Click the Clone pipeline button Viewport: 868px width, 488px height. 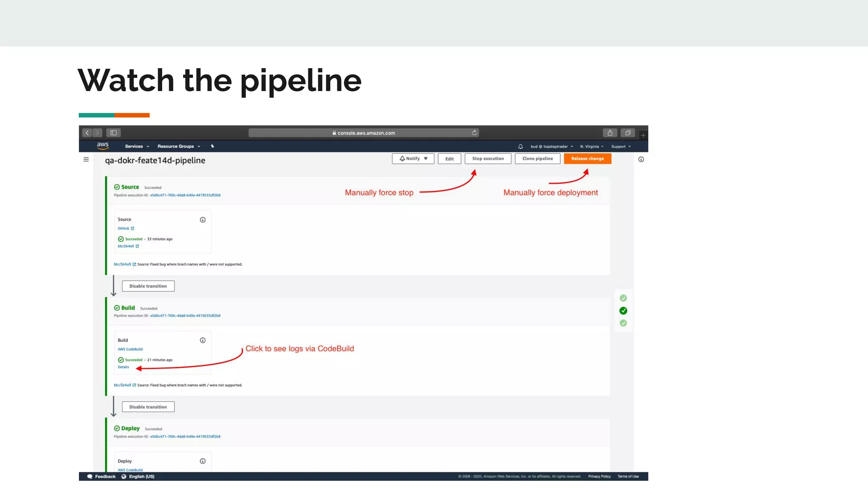pyautogui.click(x=537, y=158)
